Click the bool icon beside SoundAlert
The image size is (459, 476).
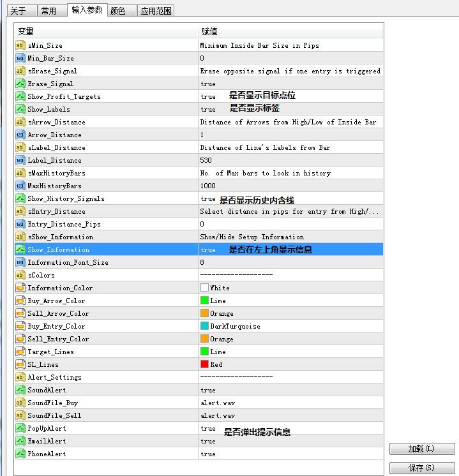(20, 390)
